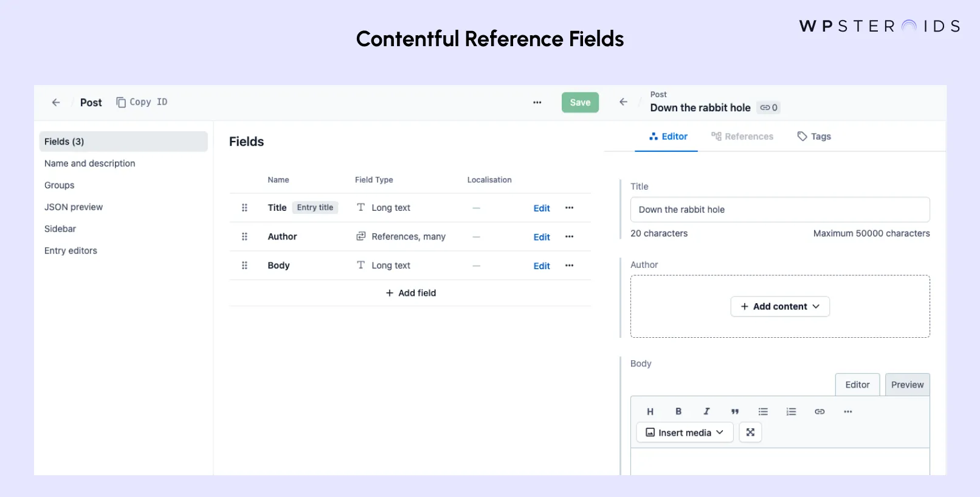Grab the drag handle of the Body field
980x497 pixels.
click(244, 266)
